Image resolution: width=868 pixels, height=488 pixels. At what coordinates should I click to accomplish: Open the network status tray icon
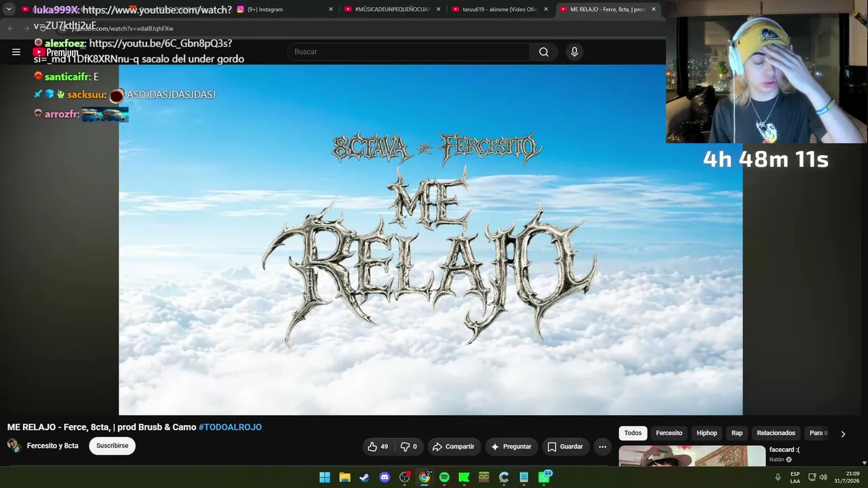(812, 477)
